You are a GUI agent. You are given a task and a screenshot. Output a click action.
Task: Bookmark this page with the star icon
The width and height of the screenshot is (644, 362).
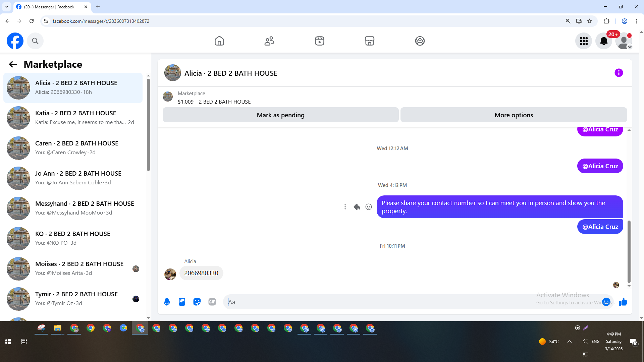tap(590, 21)
